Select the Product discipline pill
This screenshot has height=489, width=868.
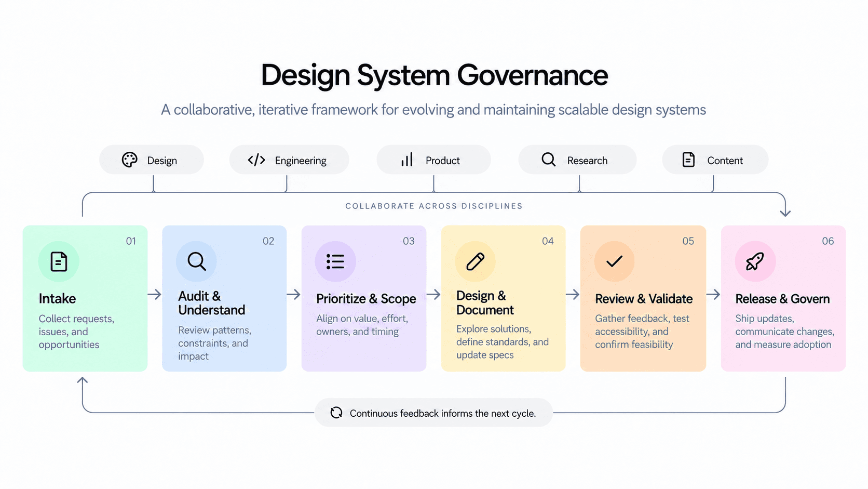pyautogui.click(x=433, y=160)
